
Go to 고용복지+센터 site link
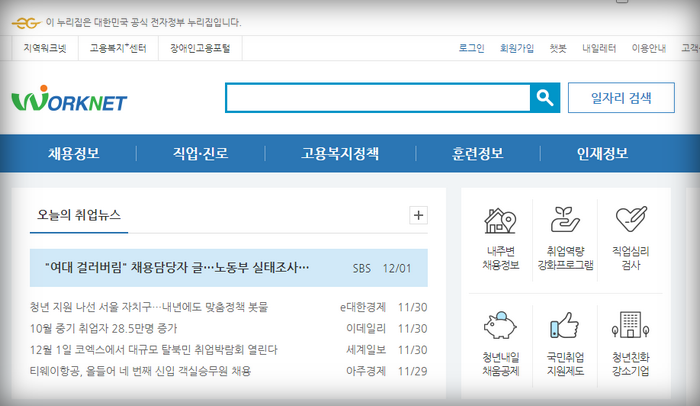[118, 48]
